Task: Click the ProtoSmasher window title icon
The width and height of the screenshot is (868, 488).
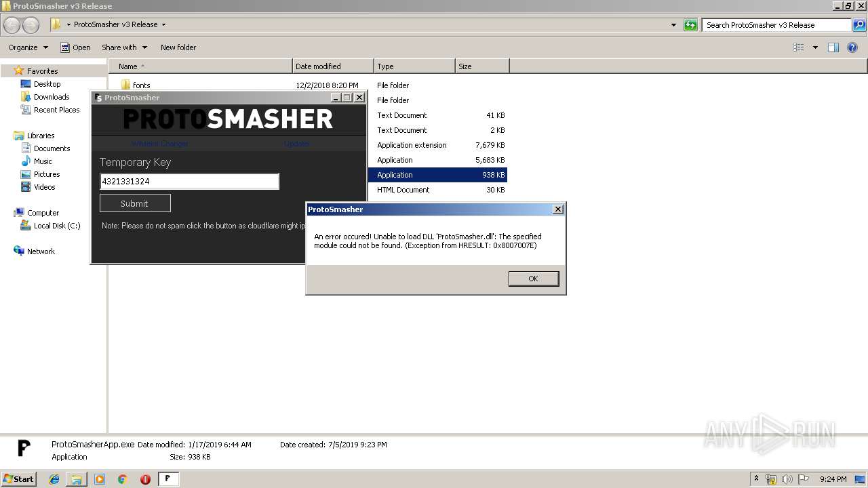Action: pos(98,98)
